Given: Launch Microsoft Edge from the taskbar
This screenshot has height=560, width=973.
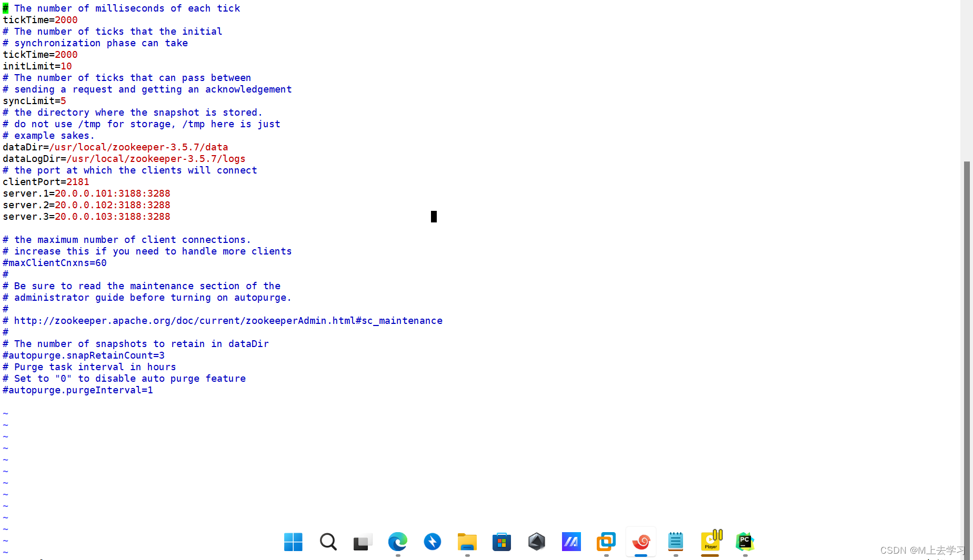Looking at the screenshot, I should pyautogui.click(x=397, y=542).
